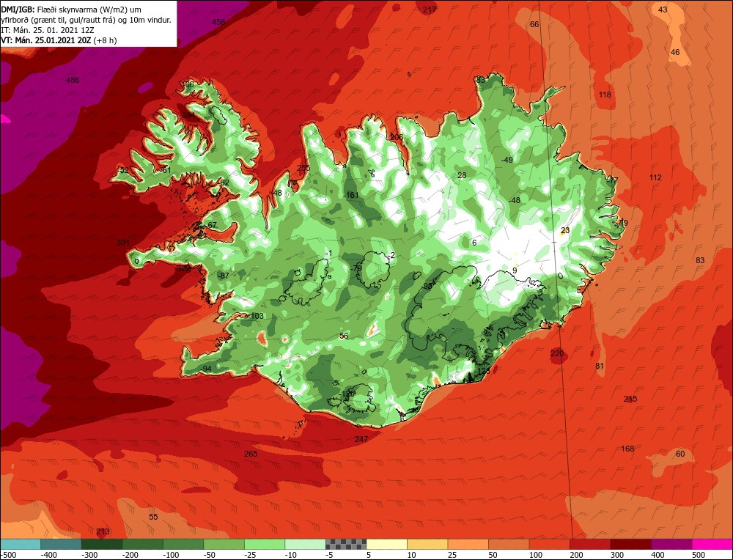The image size is (733, 560).
Task: Click the '100' label on the legend
Action: (x=537, y=555)
